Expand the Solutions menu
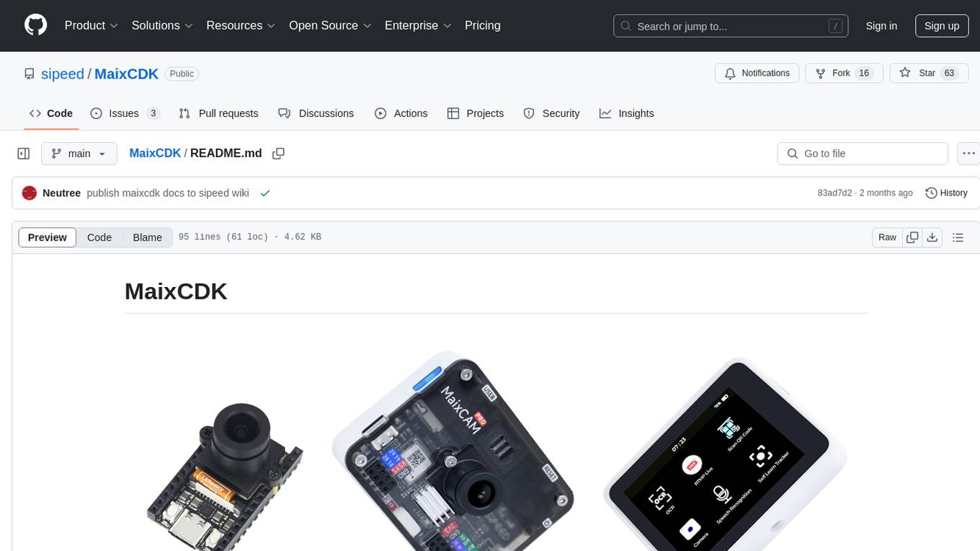This screenshot has width=980, height=551. pos(162,25)
